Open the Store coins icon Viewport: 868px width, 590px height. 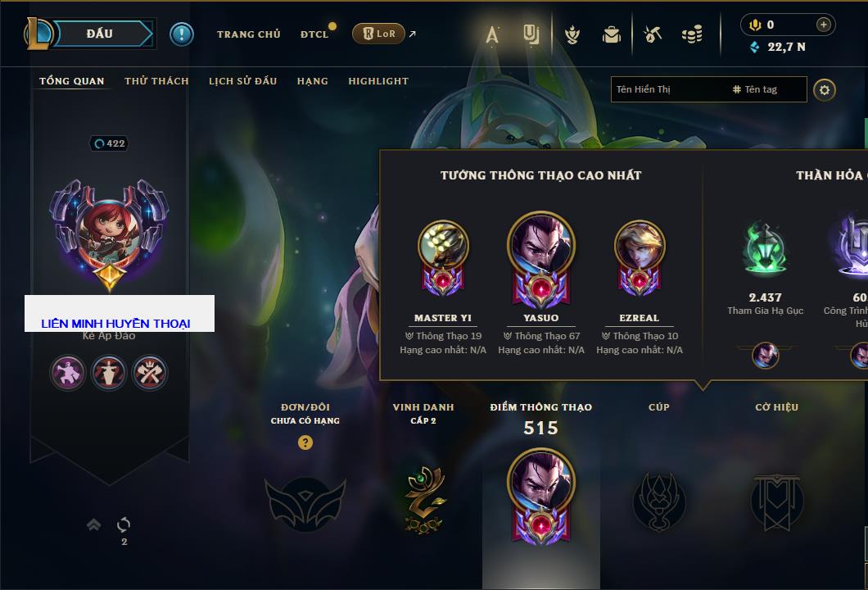[692, 34]
